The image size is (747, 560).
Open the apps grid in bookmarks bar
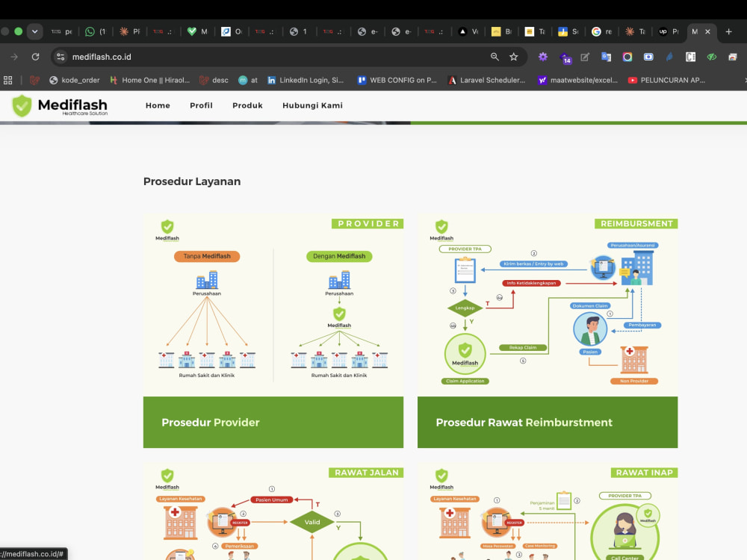tap(8, 80)
